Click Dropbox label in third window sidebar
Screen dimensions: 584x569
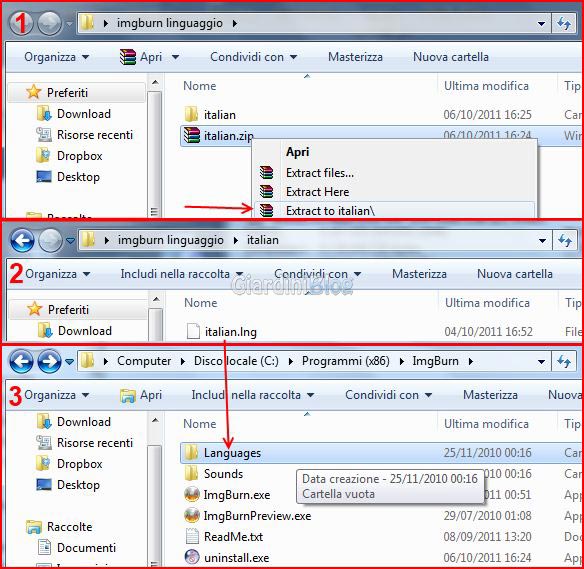(x=79, y=464)
